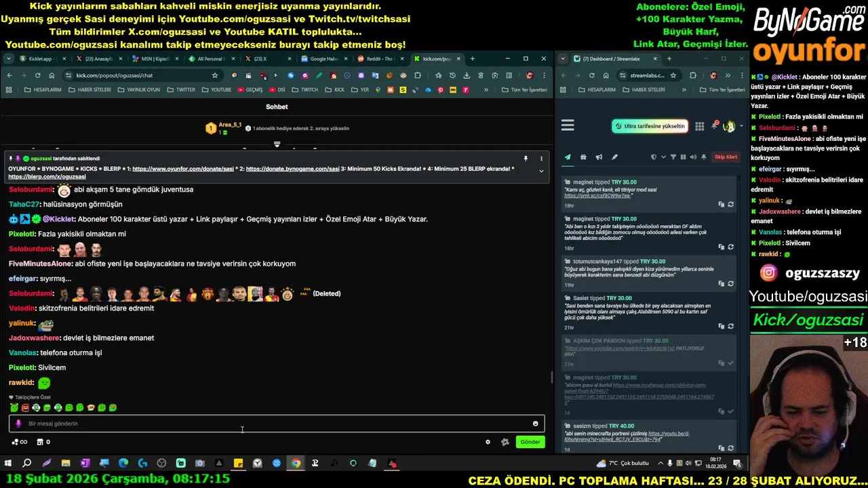Replay the first maginet TRY 30.00 tip
The width and height of the screenshot is (868, 488).
[x=730, y=204]
